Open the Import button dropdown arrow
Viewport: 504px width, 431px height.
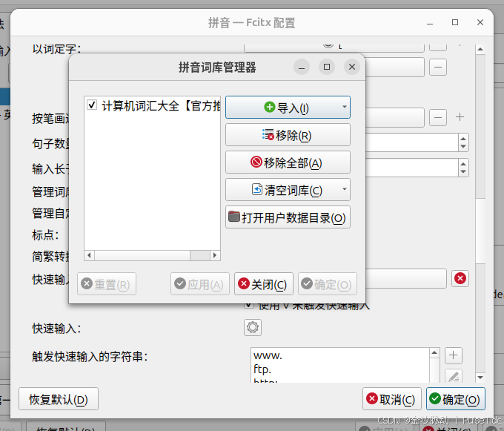point(345,107)
